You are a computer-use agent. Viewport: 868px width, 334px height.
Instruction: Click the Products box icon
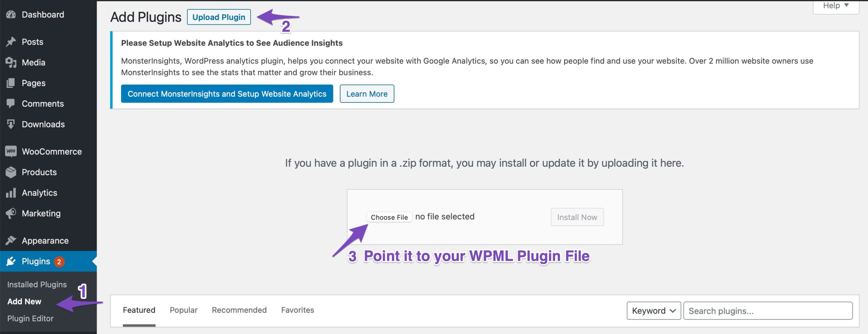[x=11, y=172]
